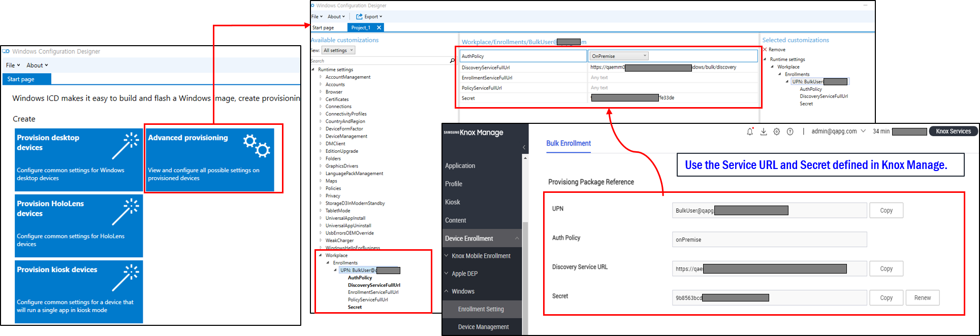The width and height of the screenshot is (980, 336).
Task: Copy the Discovery Service URL
Action: click(887, 268)
